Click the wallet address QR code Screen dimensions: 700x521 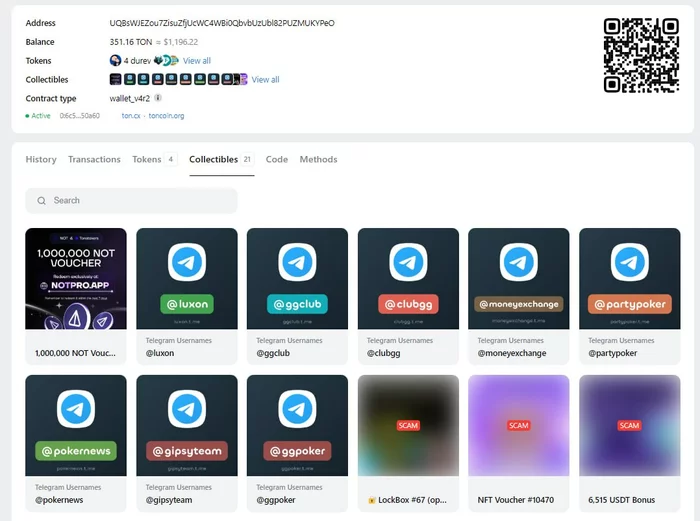[x=641, y=55]
